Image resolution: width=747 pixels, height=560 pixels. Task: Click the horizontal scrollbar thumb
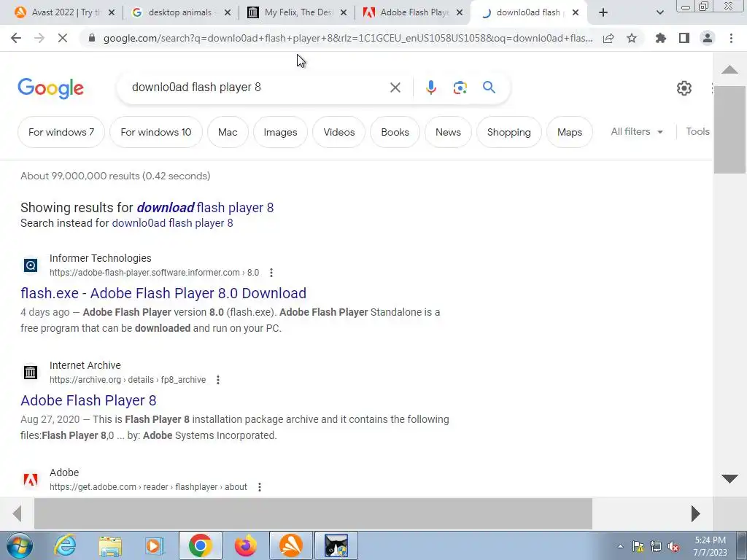point(313,513)
